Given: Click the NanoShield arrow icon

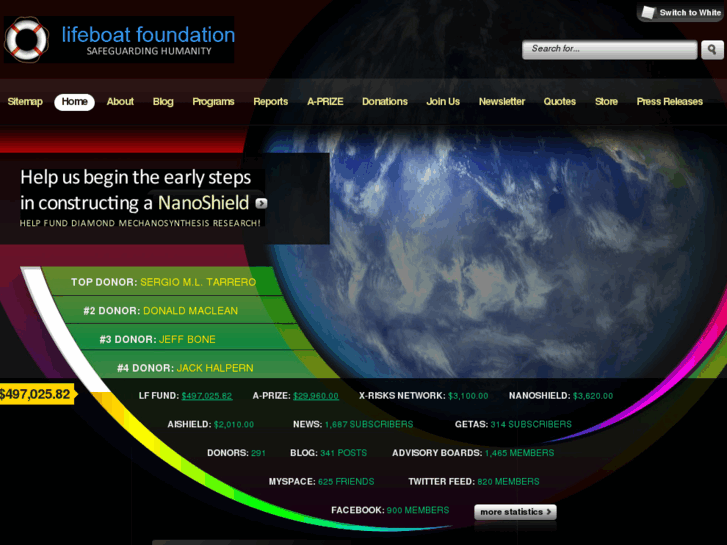Looking at the screenshot, I should (261, 203).
